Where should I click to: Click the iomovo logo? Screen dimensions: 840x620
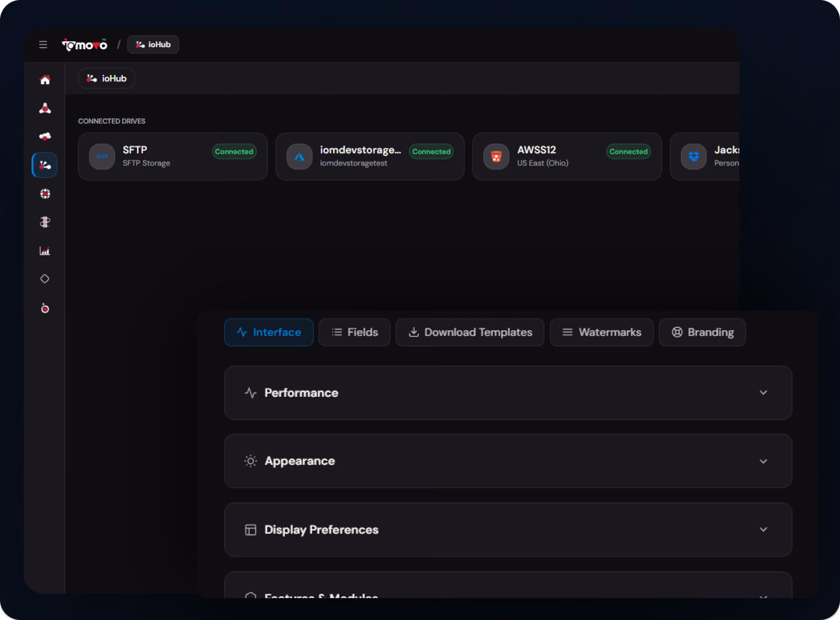click(85, 45)
